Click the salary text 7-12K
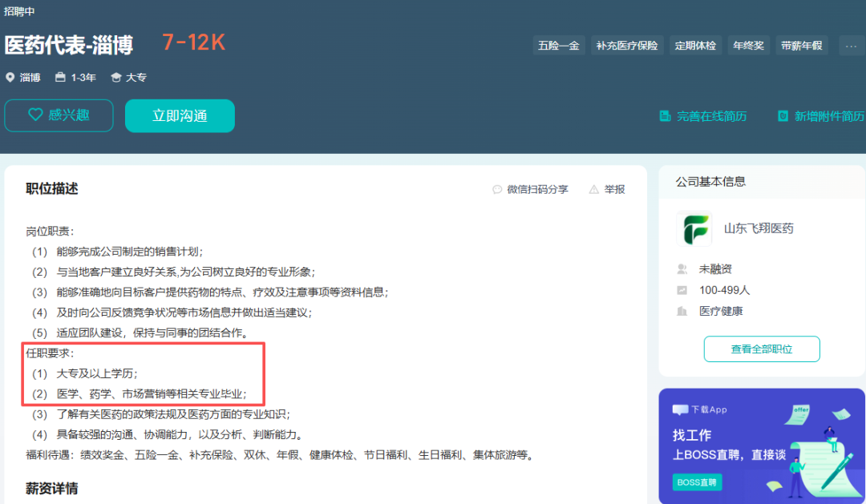Image resolution: width=866 pixels, height=504 pixels. (194, 42)
